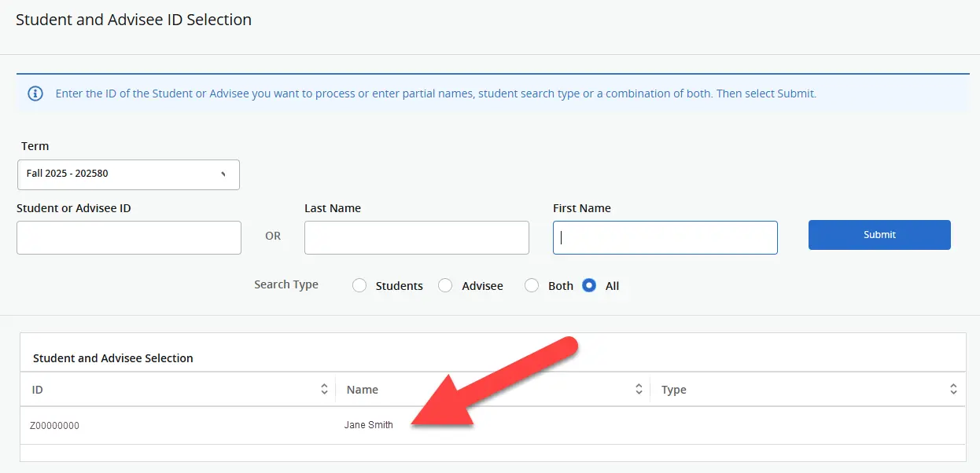Click the Student or Advisee ID field

click(128, 237)
